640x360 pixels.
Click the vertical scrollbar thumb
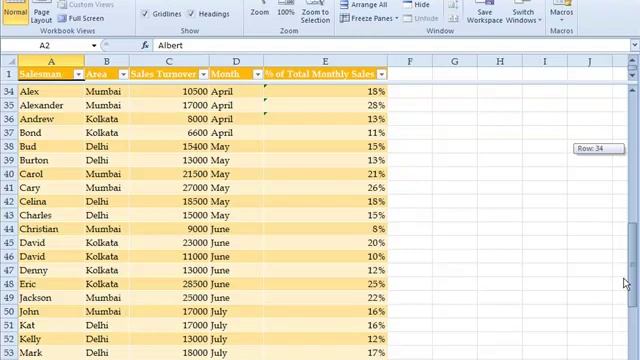pyautogui.click(x=633, y=265)
